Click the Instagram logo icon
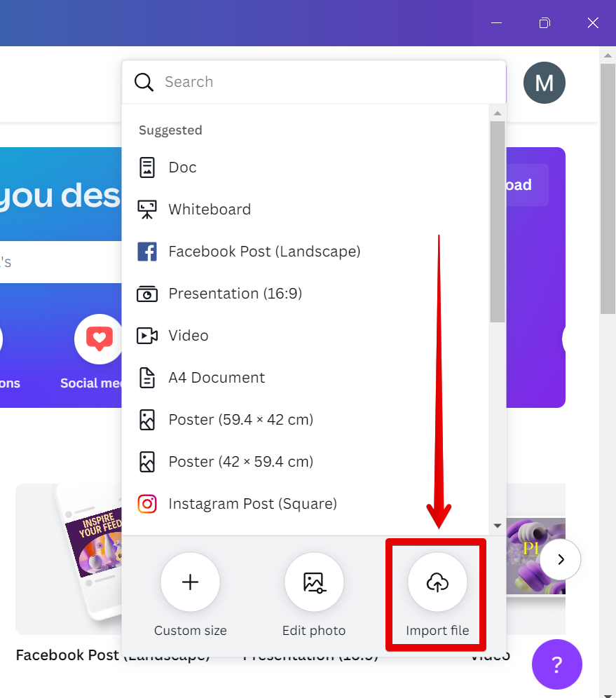The width and height of the screenshot is (616, 698). pyautogui.click(x=147, y=504)
